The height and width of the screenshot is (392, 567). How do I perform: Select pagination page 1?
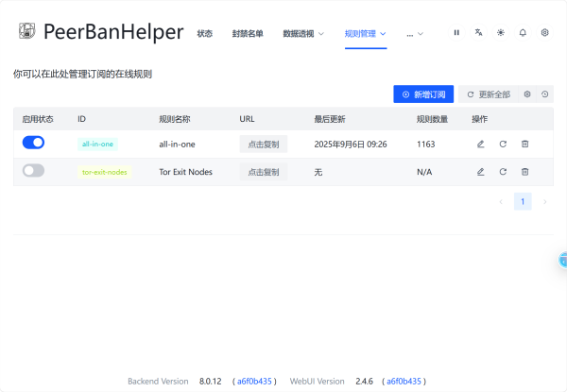pyautogui.click(x=523, y=201)
